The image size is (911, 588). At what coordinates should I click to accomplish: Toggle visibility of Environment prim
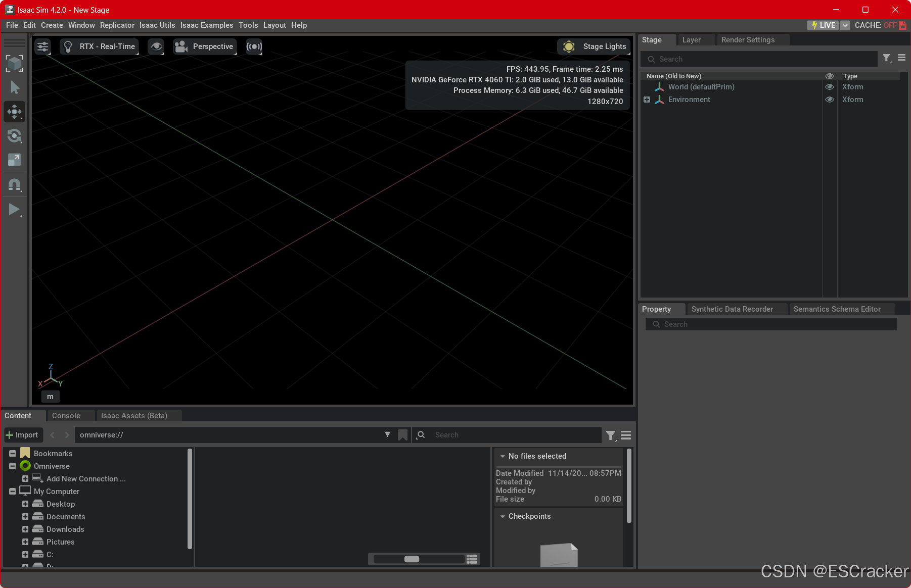click(830, 100)
